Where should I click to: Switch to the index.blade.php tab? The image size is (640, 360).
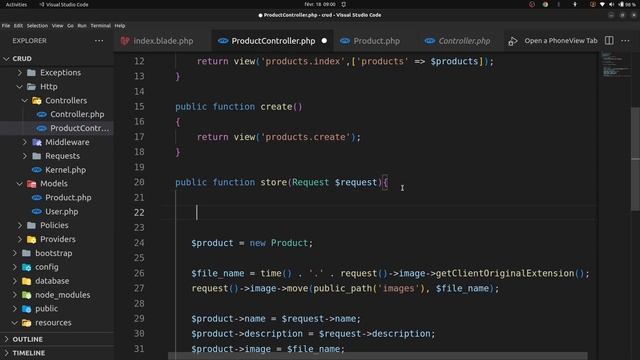[163, 41]
